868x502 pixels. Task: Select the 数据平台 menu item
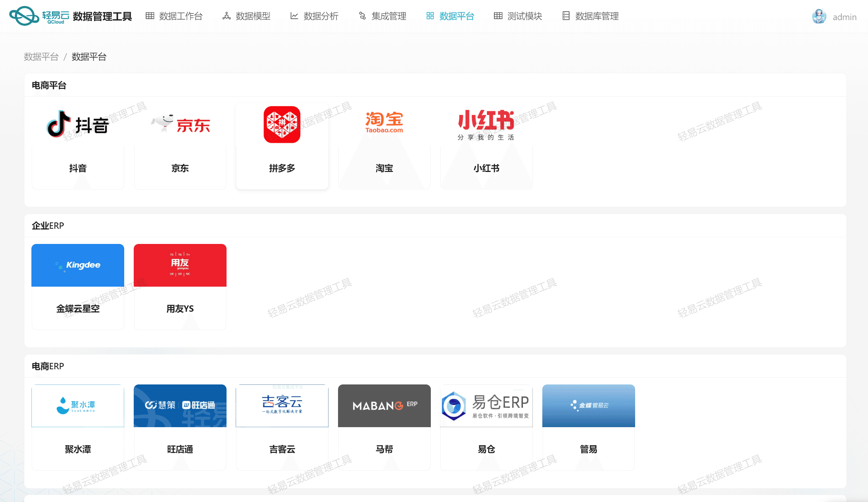[450, 16]
